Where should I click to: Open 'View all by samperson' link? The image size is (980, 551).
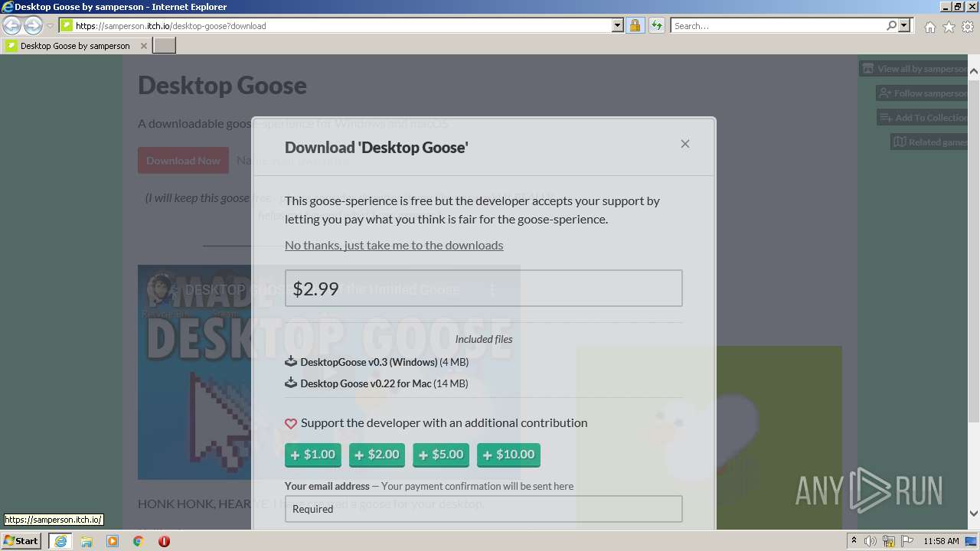[x=915, y=69]
